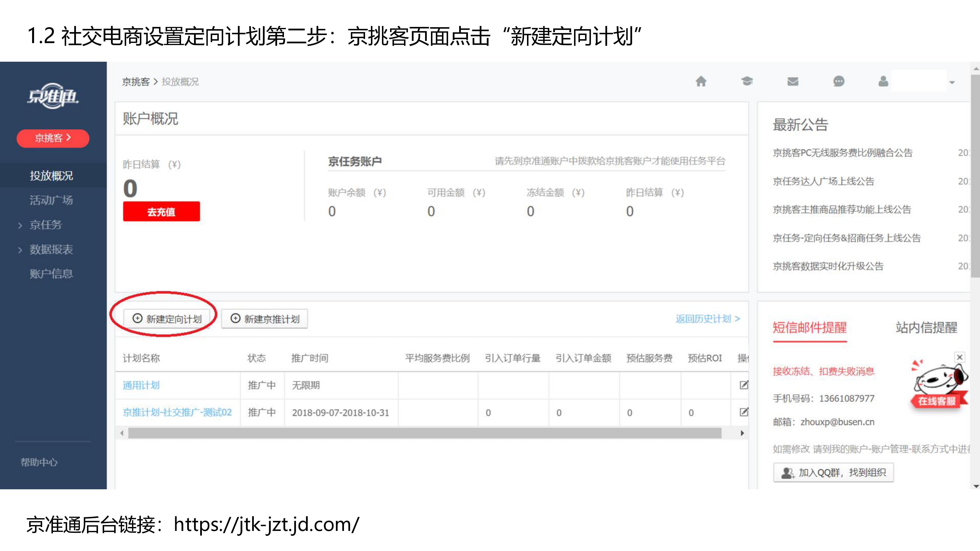Switch to 站内信提醒 tab
The image size is (980, 551).
(926, 327)
